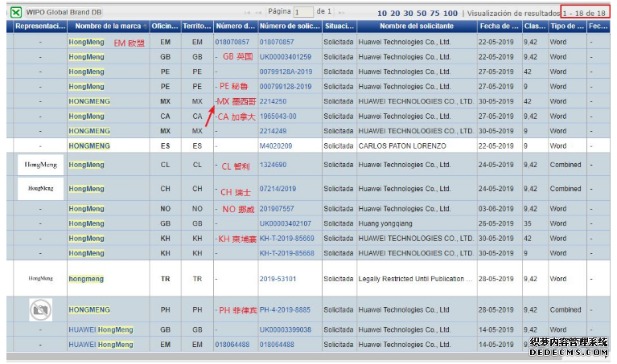Select CARLOS PATON LORENZO applicant cell

point(417,145)
